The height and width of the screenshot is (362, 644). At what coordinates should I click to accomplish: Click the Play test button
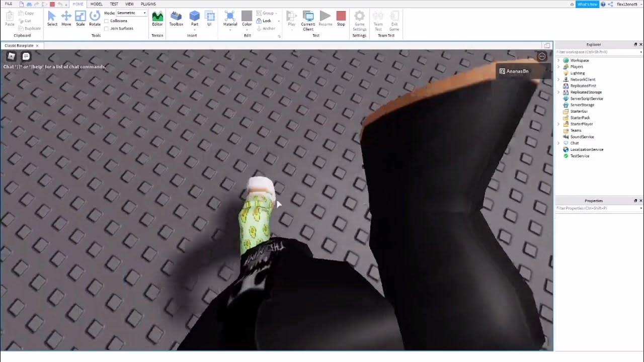[x=291, y=19]
